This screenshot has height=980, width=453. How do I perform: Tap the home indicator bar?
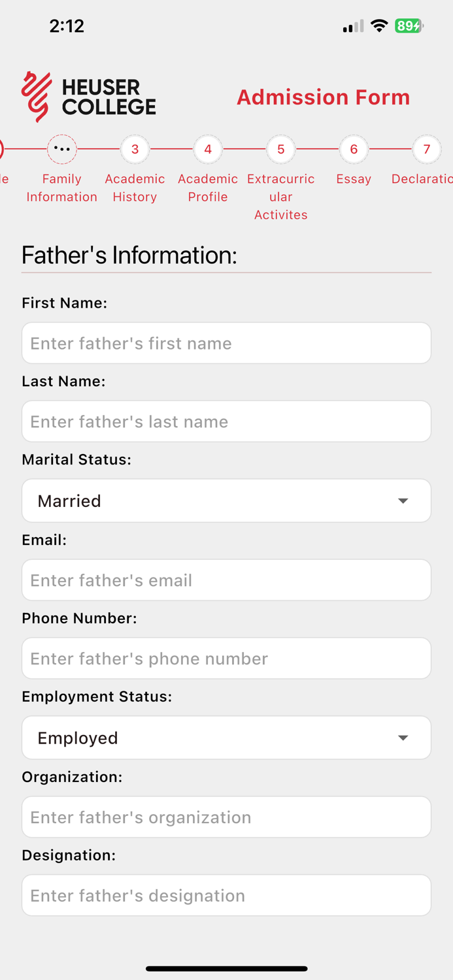point(226,968)
